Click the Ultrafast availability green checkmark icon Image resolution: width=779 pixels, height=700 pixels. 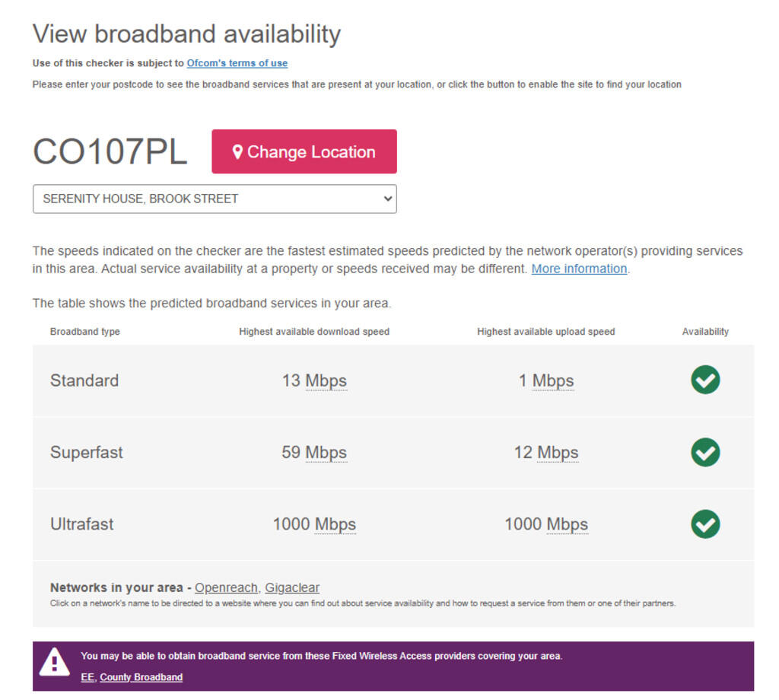click(705, 523)
